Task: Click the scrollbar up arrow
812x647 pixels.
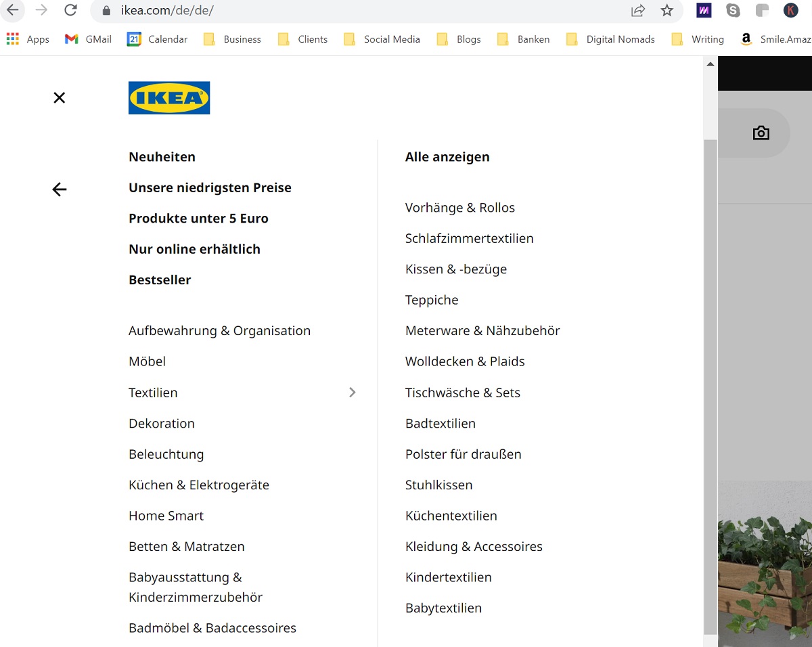Action: (710, 64)
